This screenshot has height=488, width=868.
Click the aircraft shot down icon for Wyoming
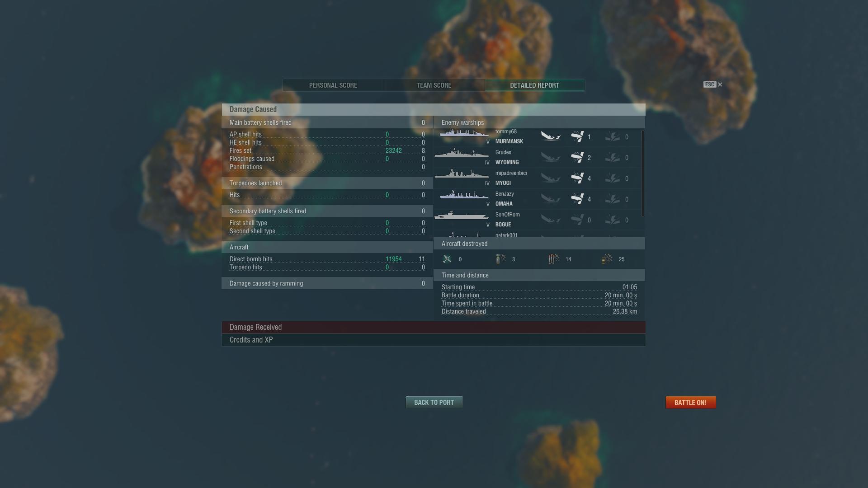coord(577,157)
